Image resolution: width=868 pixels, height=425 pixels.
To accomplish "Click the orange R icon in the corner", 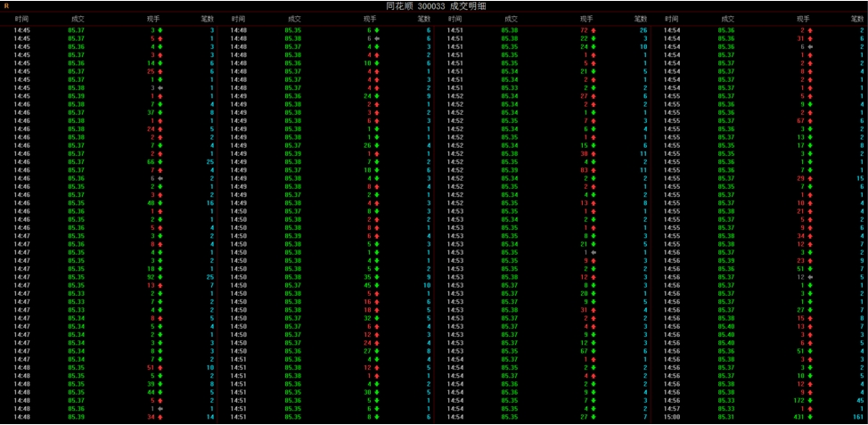I will [x=6, y=6].
